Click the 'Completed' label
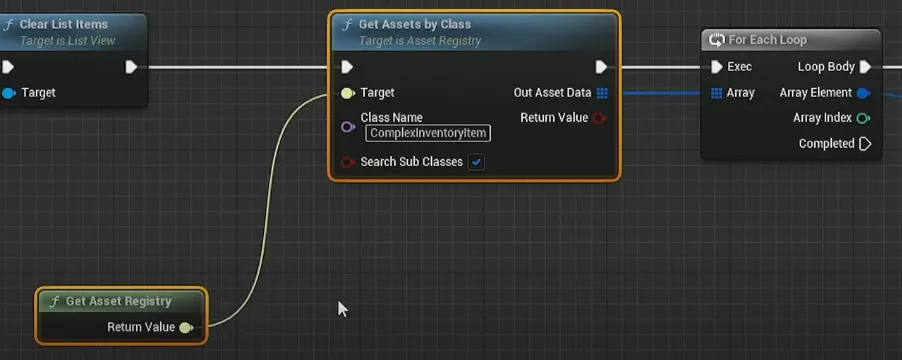Image resolution: width=902 pixels, height=360 pixels. click(827, 144)
